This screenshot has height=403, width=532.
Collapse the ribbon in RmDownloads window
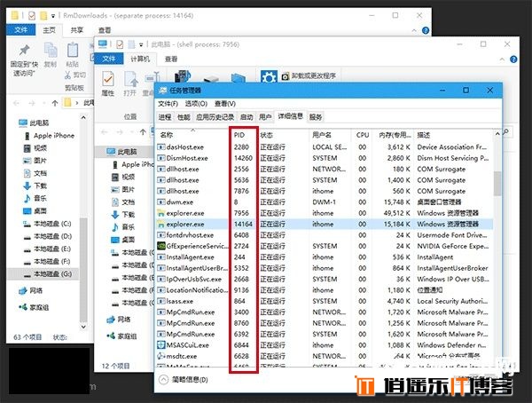click(x=414, y=30)
